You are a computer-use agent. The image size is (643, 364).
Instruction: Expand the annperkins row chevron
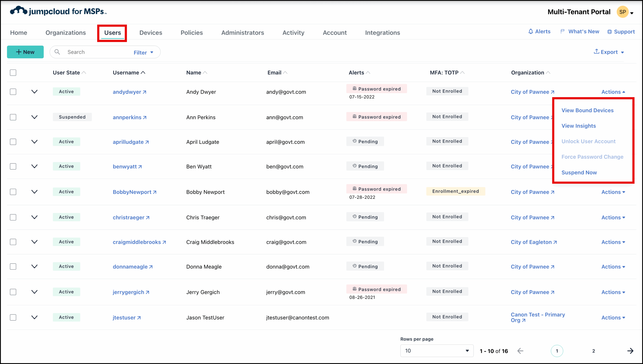[34, 117]
